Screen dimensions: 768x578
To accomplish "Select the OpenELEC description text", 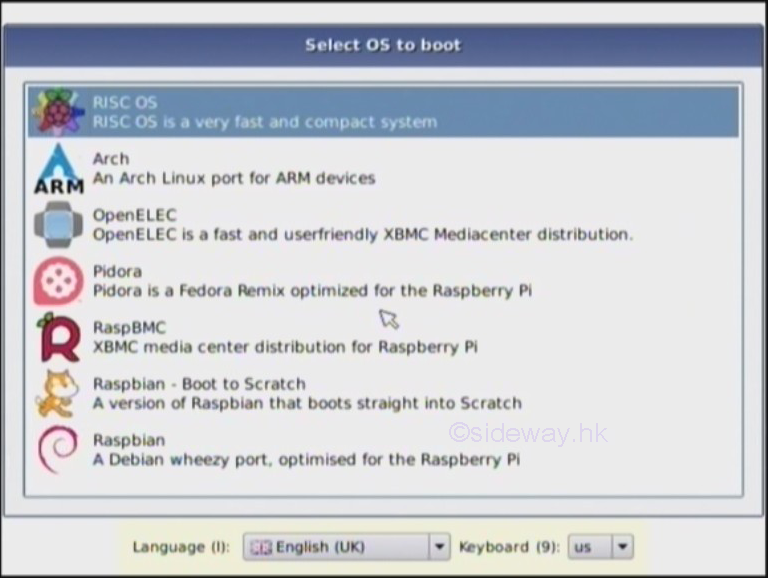I will point(362,234).
